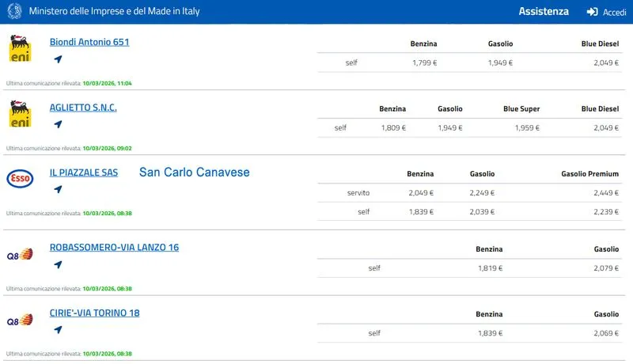Open the IL PIAZZALE SAS station link
633x364 pixels.
coord(83,172)
